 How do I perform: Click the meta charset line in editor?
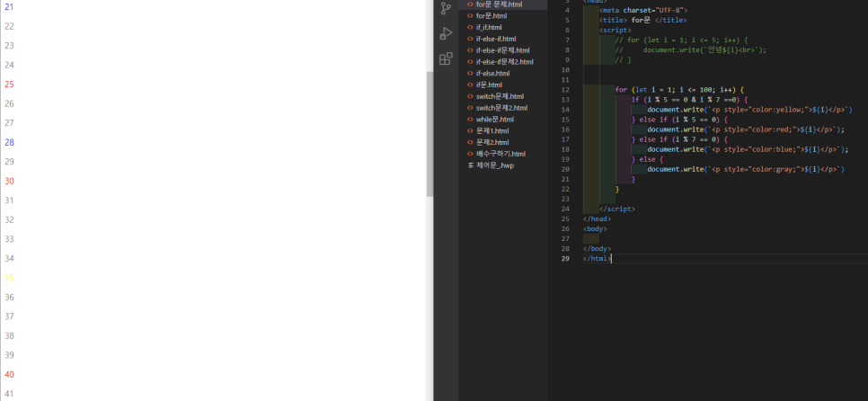pyautogui.click(x=643, y=10)
